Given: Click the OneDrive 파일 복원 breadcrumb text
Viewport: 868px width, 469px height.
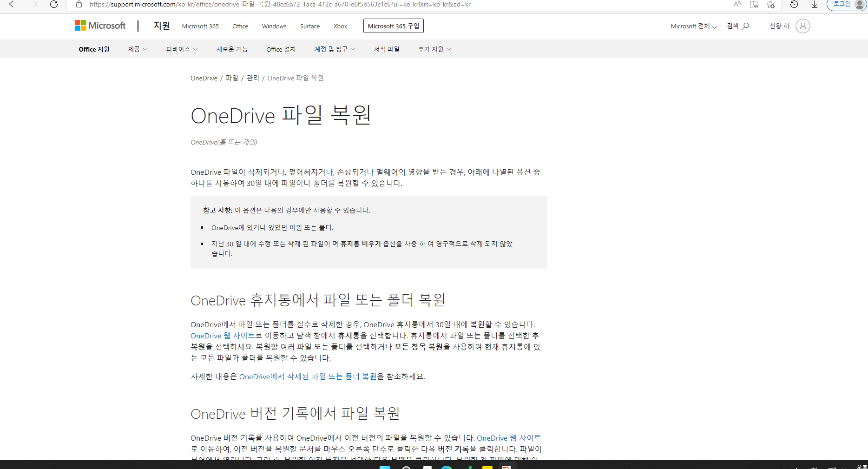Looking at the screenshot, I should 296,78.
